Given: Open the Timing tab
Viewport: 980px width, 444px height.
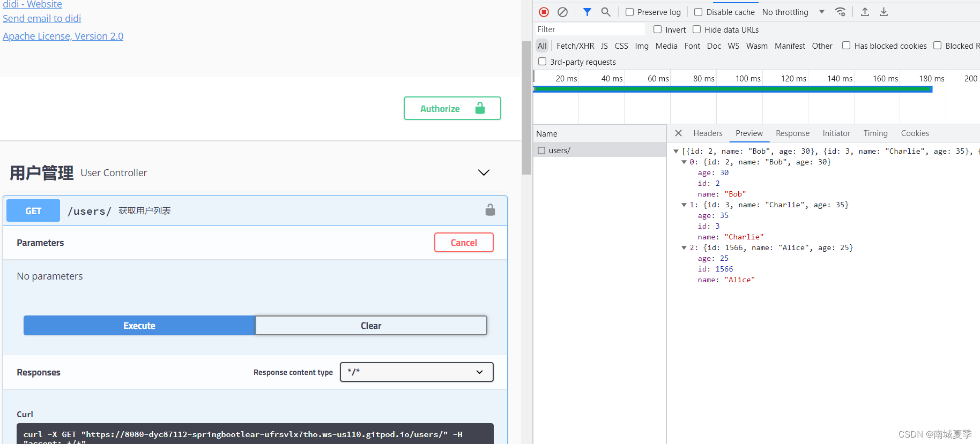Looking at the screenshot, I should pyautogui.click(x=875, y=133).
